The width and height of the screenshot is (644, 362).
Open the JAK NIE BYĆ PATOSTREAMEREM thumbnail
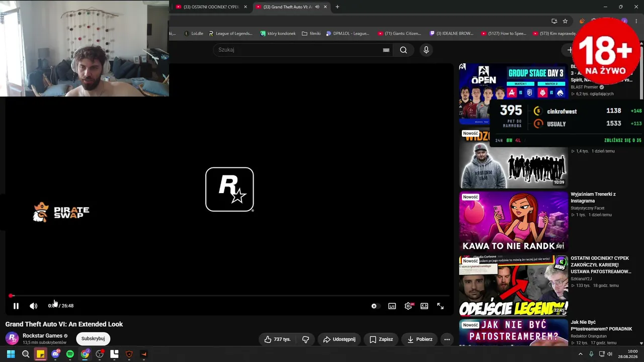513,332
